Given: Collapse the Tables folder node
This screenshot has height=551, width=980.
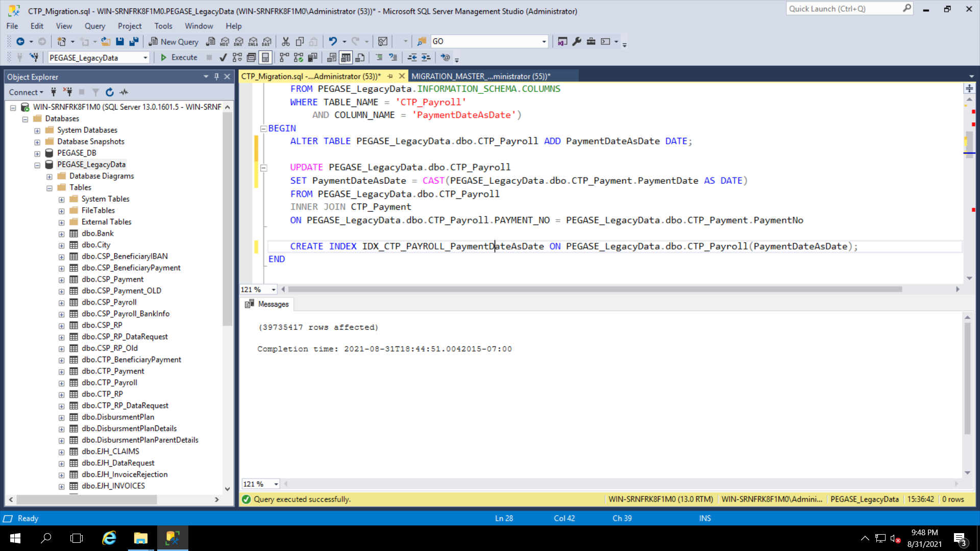Looking at the screenshot, I should pos(50,188).
